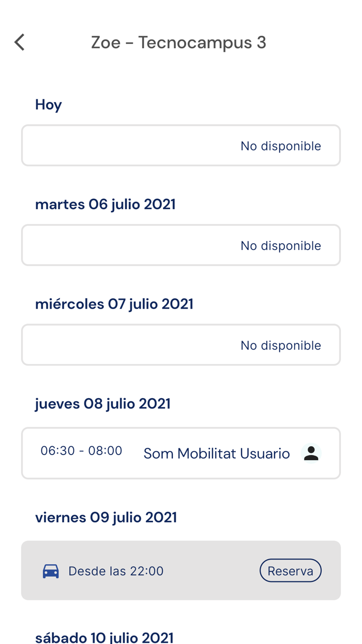Select the martes 06 julio 2021 heading
362x644 pixels.
(105, 204)
